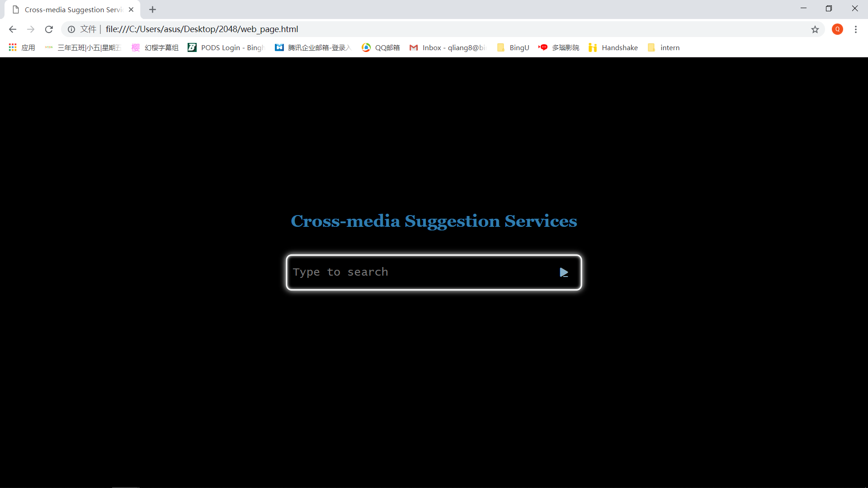Open the Gmail Inbox bookmark
The height and width of the screenshot is (488, 868).
448,47
